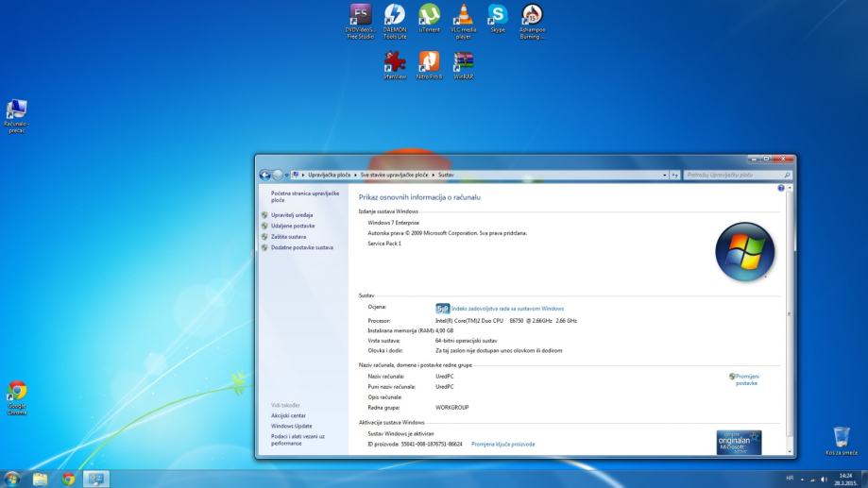The image size is (868, 488).
Task: Click Promijeni postavke link
Action: tap(746, 379)
